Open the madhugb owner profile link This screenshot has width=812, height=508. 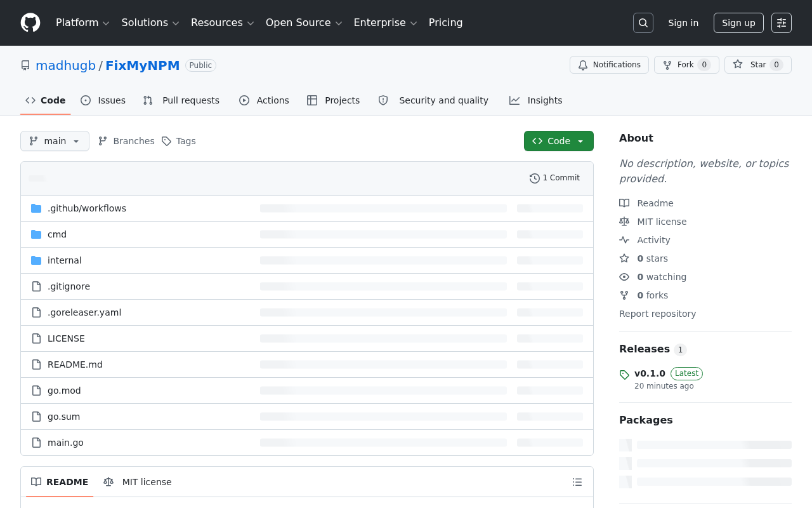65,65
